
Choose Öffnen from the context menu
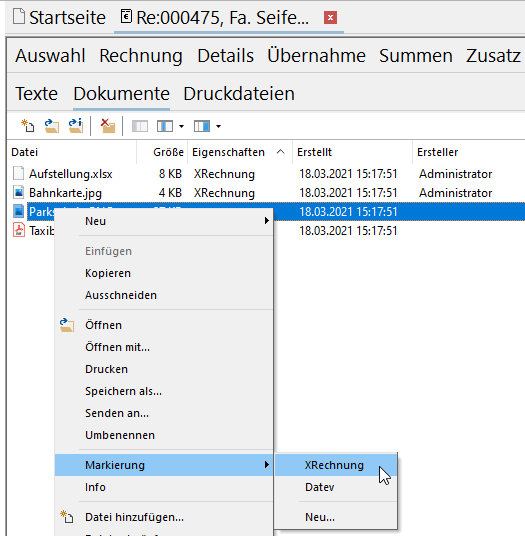(x=164, y=325)
